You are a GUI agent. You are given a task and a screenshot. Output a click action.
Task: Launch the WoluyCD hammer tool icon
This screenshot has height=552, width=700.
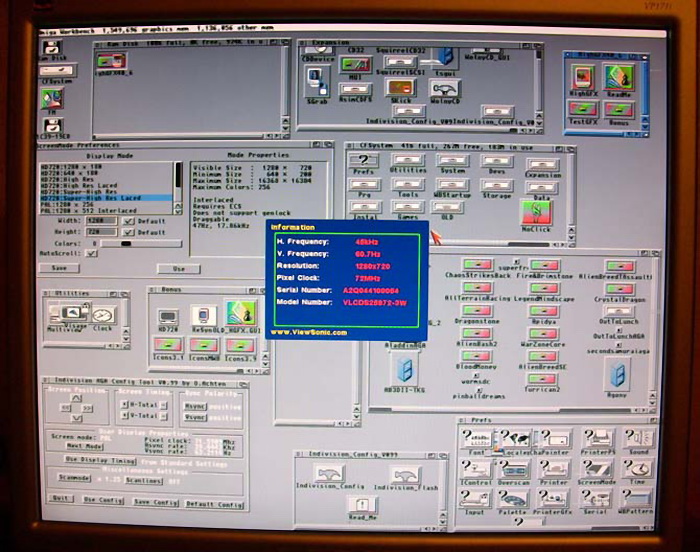coord(443,88)
